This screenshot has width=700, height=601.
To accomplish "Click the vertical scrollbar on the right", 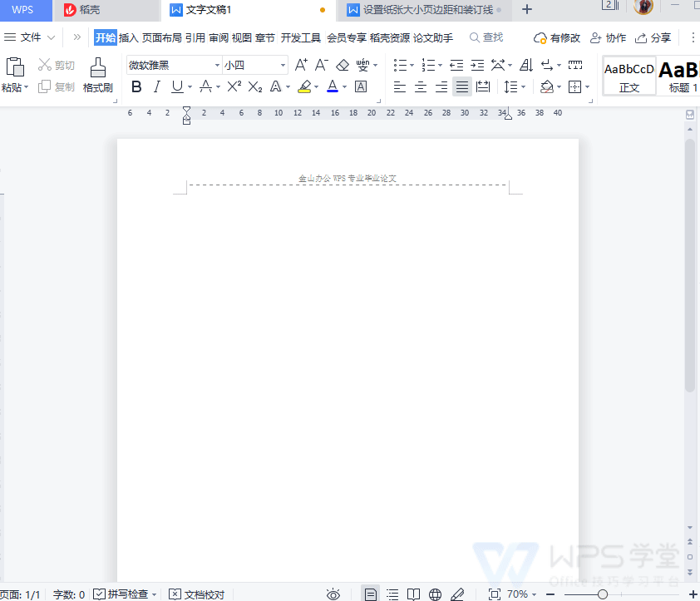I will tap(689, 249).
